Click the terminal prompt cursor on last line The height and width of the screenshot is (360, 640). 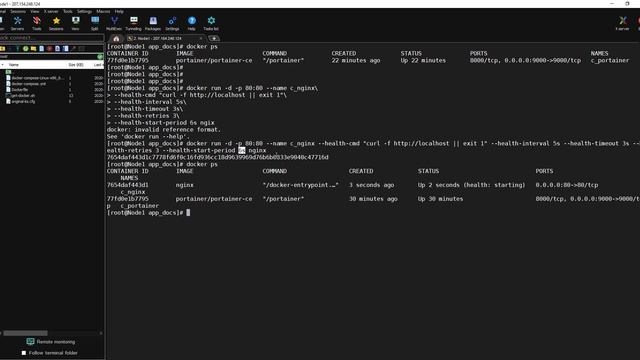tap(188, 213)
